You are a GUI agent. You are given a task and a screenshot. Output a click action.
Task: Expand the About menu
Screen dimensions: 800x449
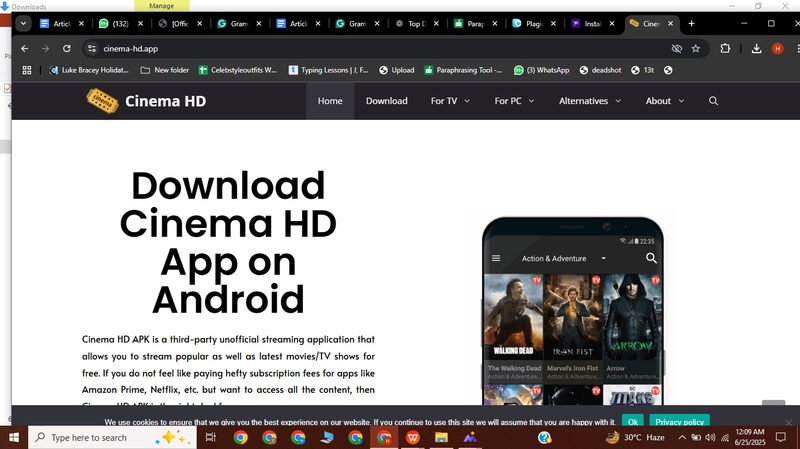pos(665,101)
